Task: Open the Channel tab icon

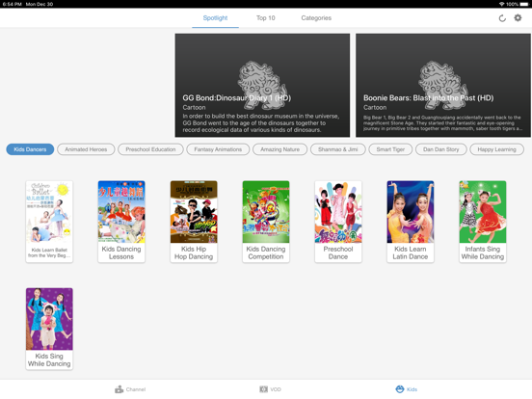Action: pos(120,389)
